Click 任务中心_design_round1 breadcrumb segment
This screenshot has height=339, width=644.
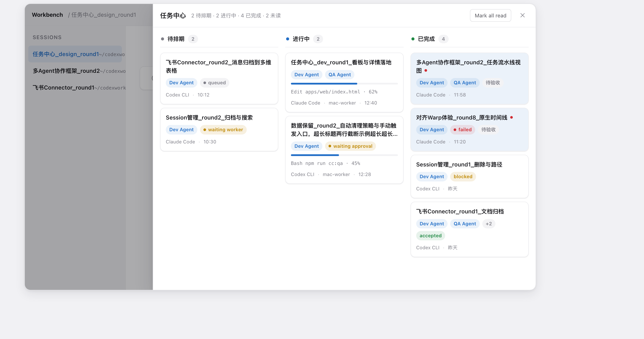(104, 15)
